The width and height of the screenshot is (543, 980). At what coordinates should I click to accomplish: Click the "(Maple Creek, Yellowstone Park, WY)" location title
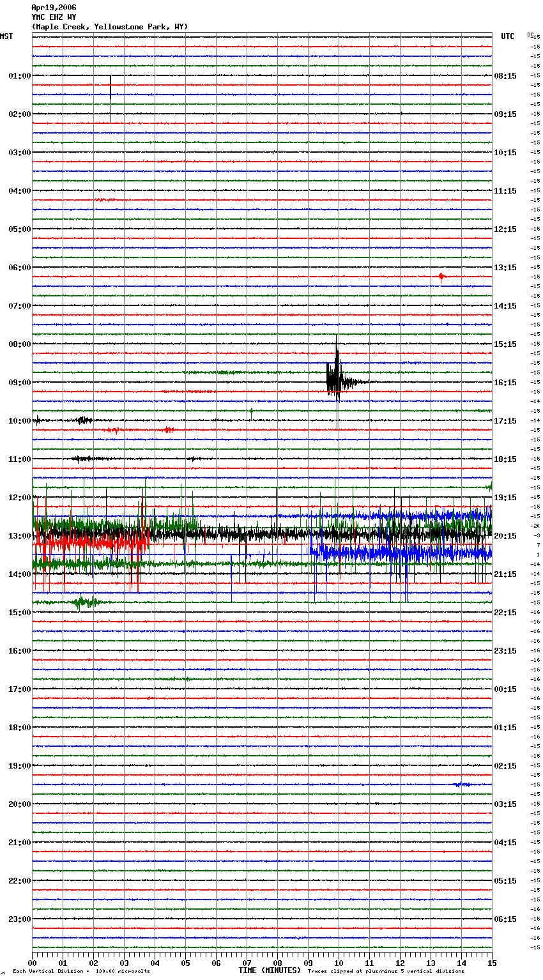pos(110,27)
